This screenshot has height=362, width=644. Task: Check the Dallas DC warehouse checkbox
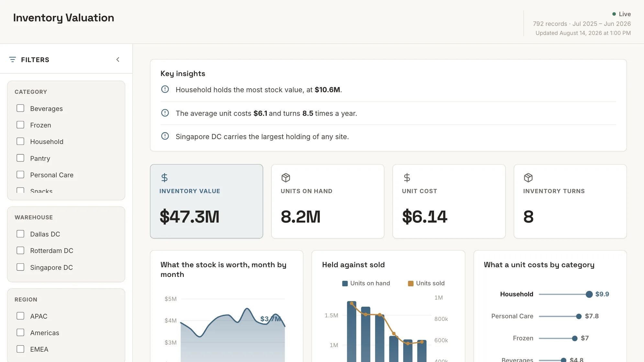pyautogui.click(x=20, y=234)
